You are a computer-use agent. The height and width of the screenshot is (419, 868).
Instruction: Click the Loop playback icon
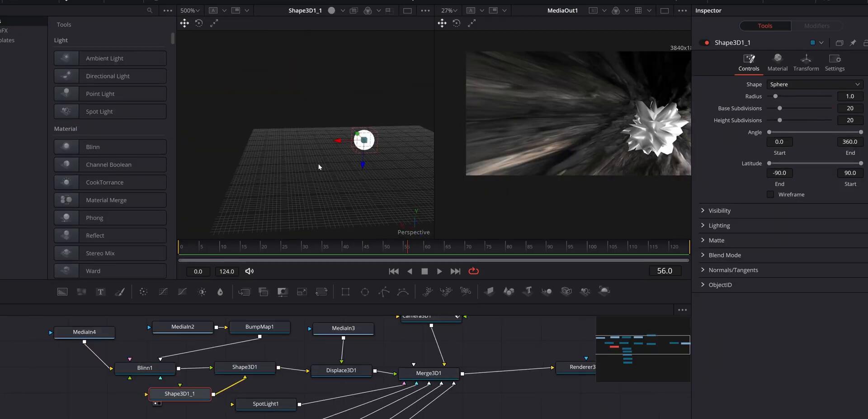(x=473, y=271)
